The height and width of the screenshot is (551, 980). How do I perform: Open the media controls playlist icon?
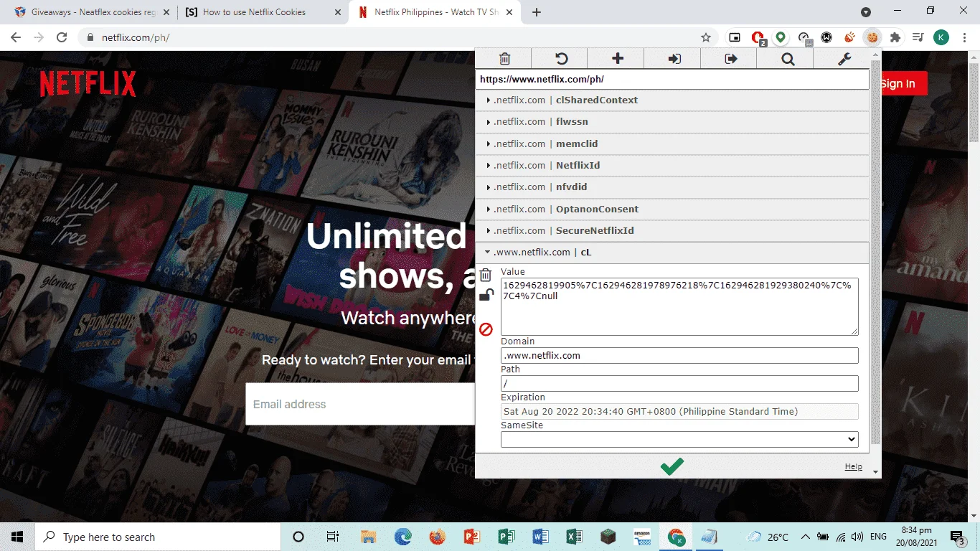point(918,37)
